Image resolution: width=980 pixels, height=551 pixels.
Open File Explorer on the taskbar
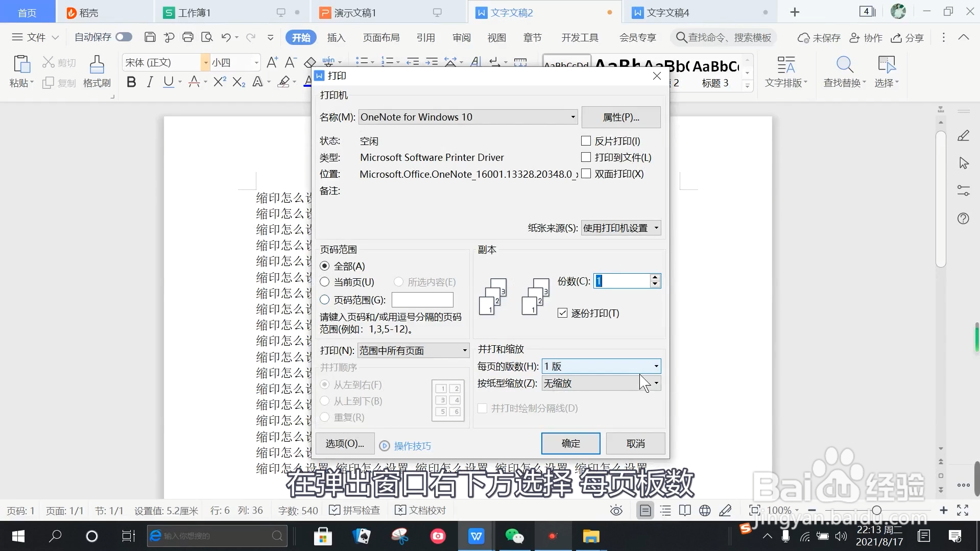click(591, 536)
